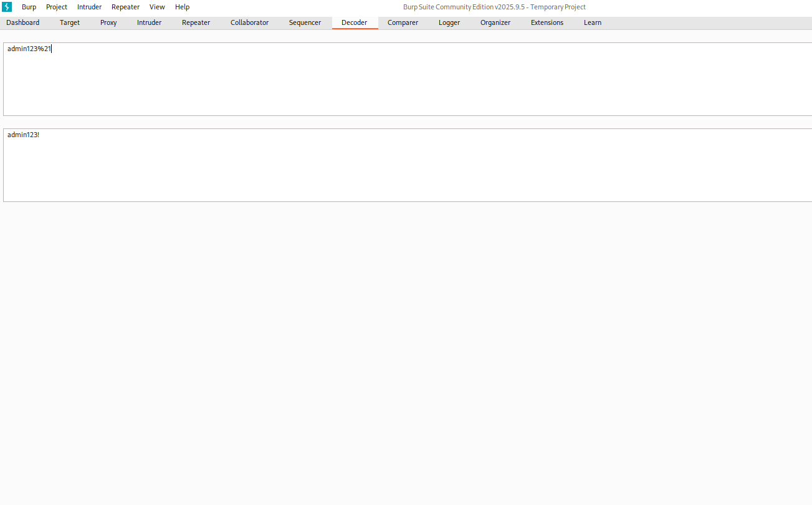Image resolution: width=812 pixels, height=505 pixels.
Task: Open the Organizer tab
Action: [495, 22]
